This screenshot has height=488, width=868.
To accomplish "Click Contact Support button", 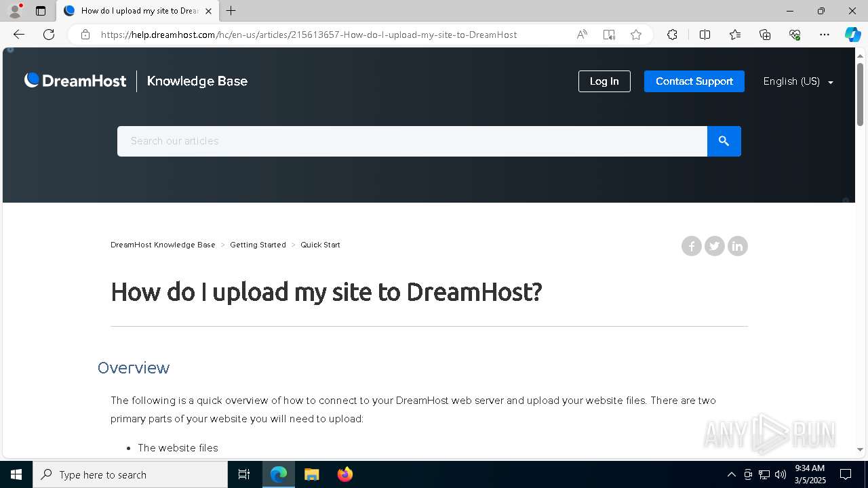I will click(x=694, y=81).
